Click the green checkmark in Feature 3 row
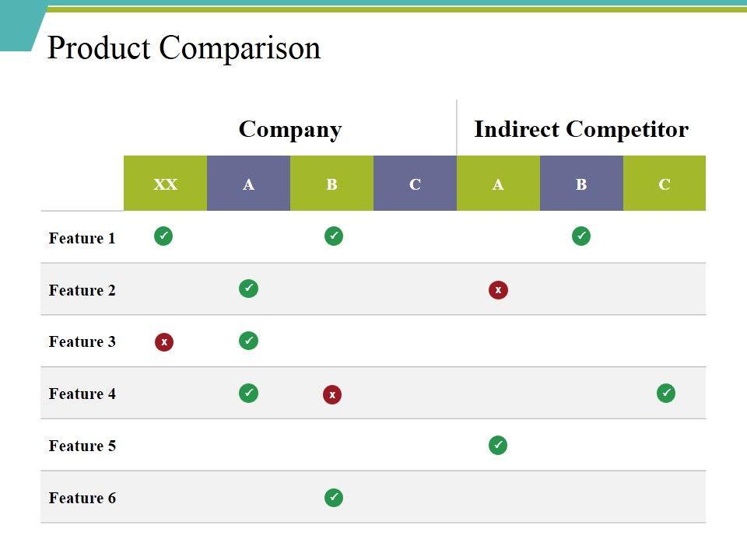 pos(248,341)
